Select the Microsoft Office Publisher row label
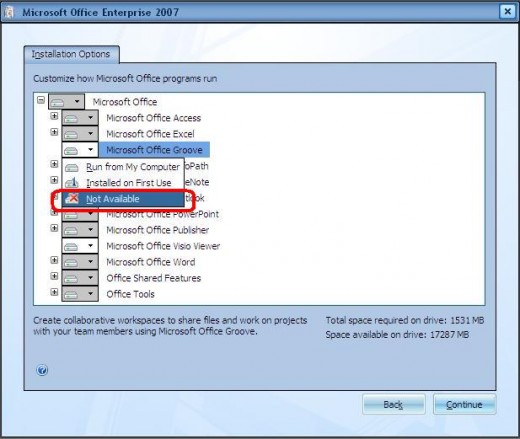Viewport: 520px width, 439px height. pyautogui.click(x=158, y=230)
